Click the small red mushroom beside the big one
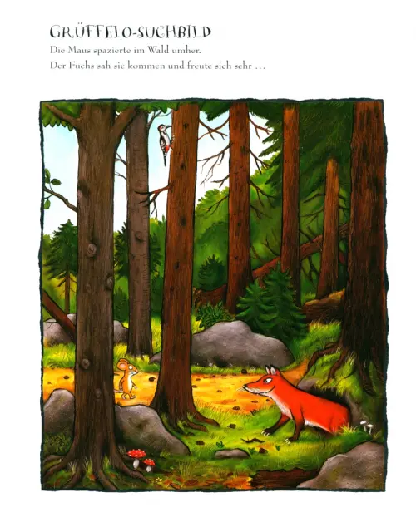Screen dimensions: 416x532 tap(149, 465)
